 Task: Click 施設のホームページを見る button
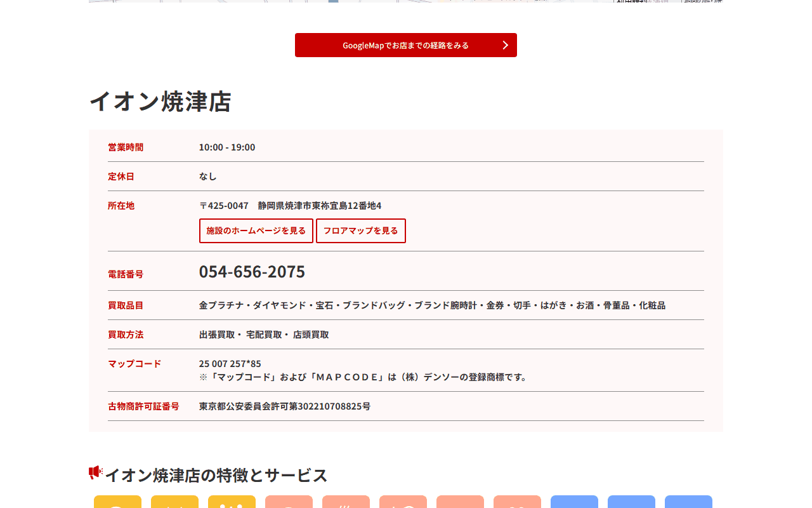tap(256, 231)
